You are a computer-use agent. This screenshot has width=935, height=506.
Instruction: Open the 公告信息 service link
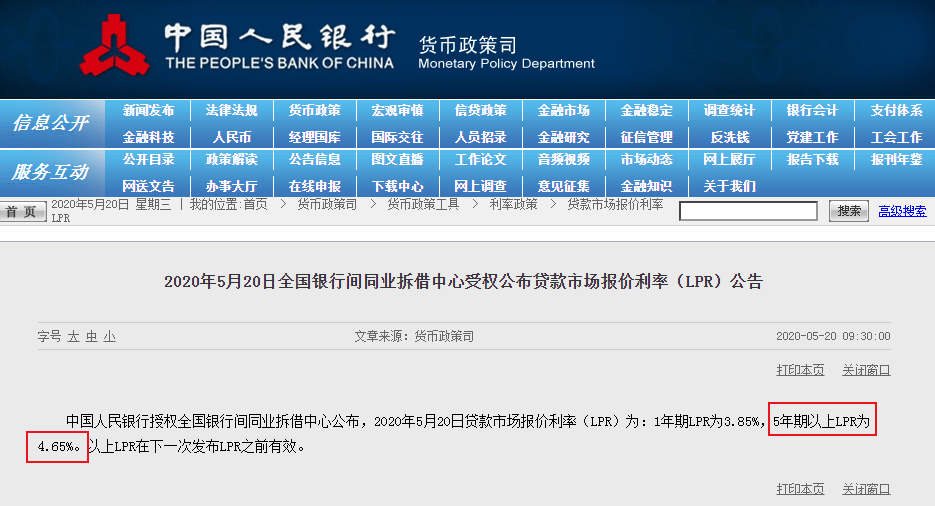pos(314,160)
